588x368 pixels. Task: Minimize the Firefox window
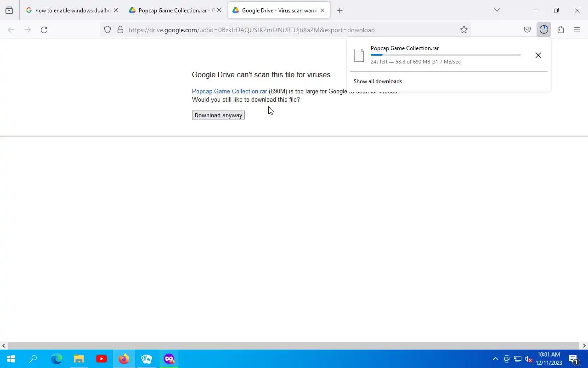pyautogui.click(x=535, y=10)
